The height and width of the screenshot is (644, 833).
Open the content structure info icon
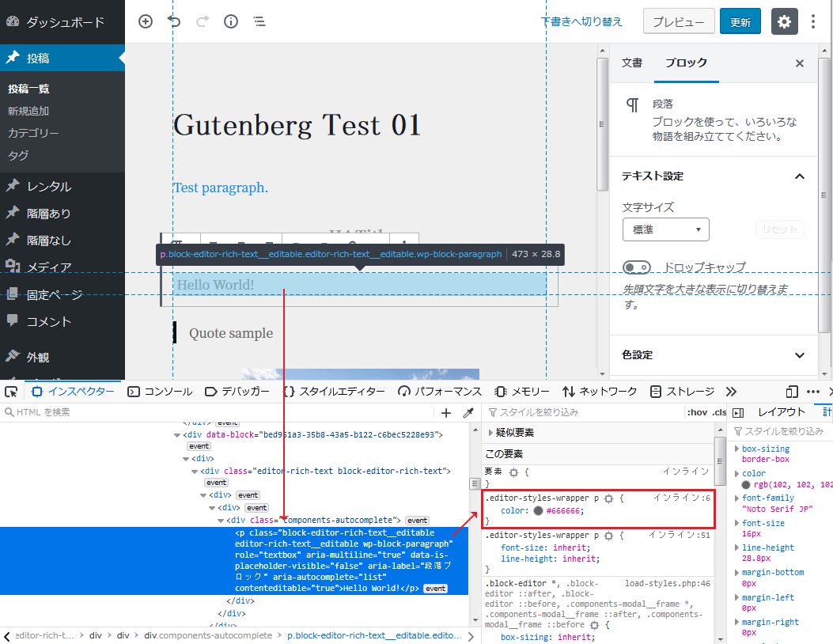[231, 21]
